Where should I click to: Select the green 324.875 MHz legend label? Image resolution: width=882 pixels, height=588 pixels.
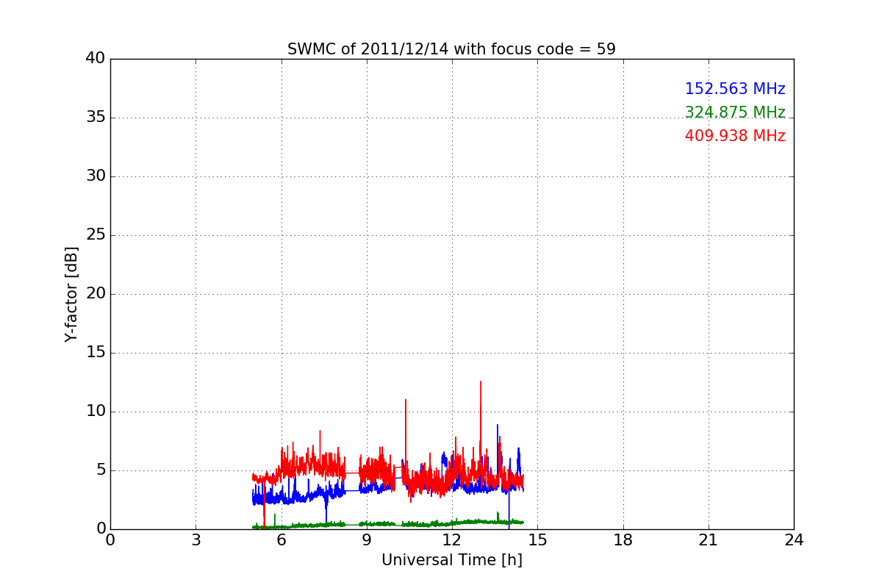[735, 112]
